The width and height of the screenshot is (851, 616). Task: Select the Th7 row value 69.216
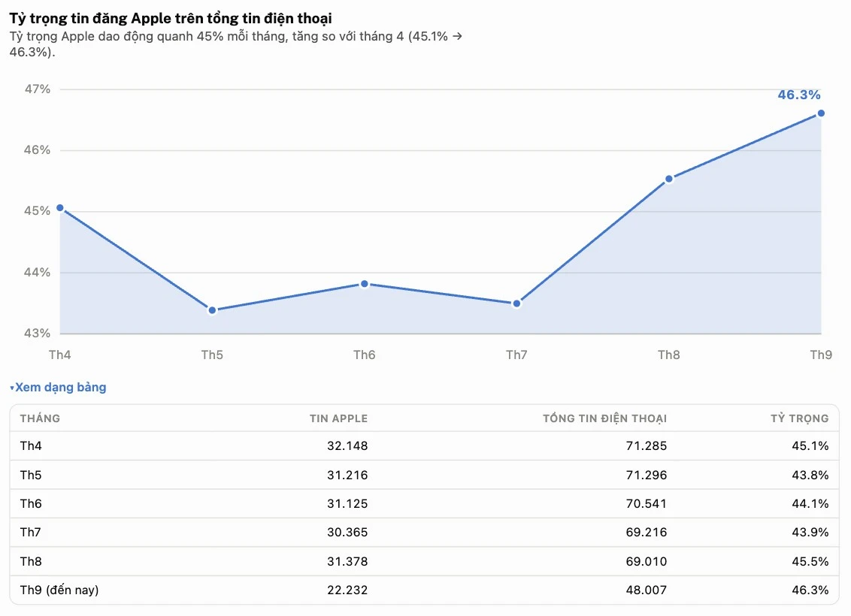coord(647,533)
